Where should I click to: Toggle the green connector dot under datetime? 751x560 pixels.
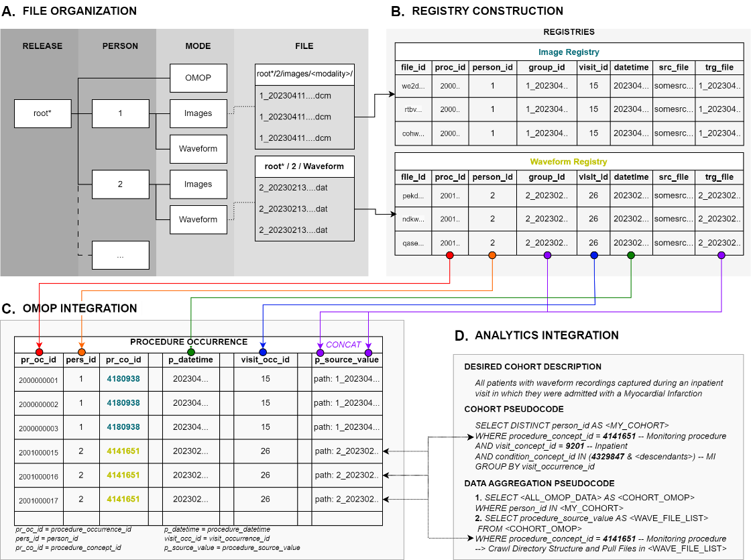[x=630, y=255]
